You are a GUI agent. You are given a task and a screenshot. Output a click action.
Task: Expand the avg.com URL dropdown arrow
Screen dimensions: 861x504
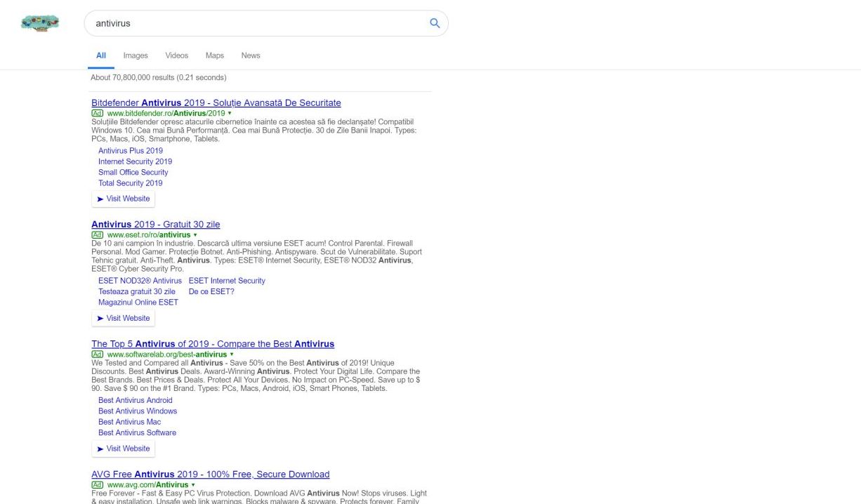[193, 485]
